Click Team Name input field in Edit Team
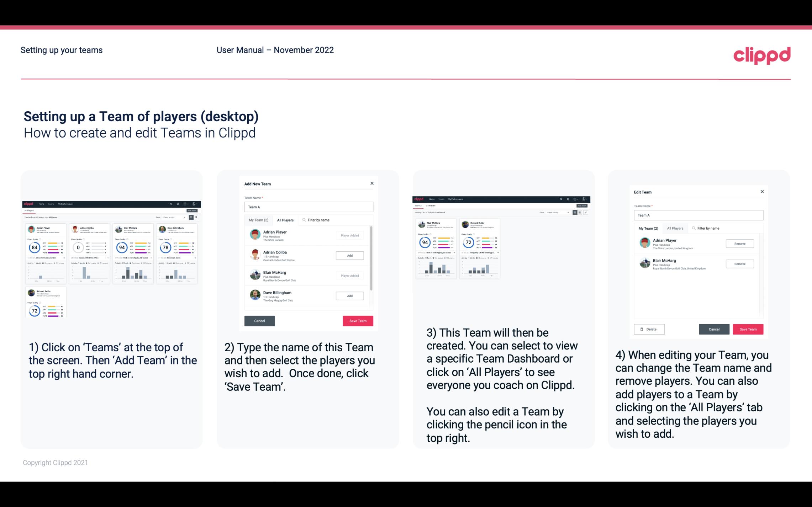812x507 pixels. pos(698,215)
